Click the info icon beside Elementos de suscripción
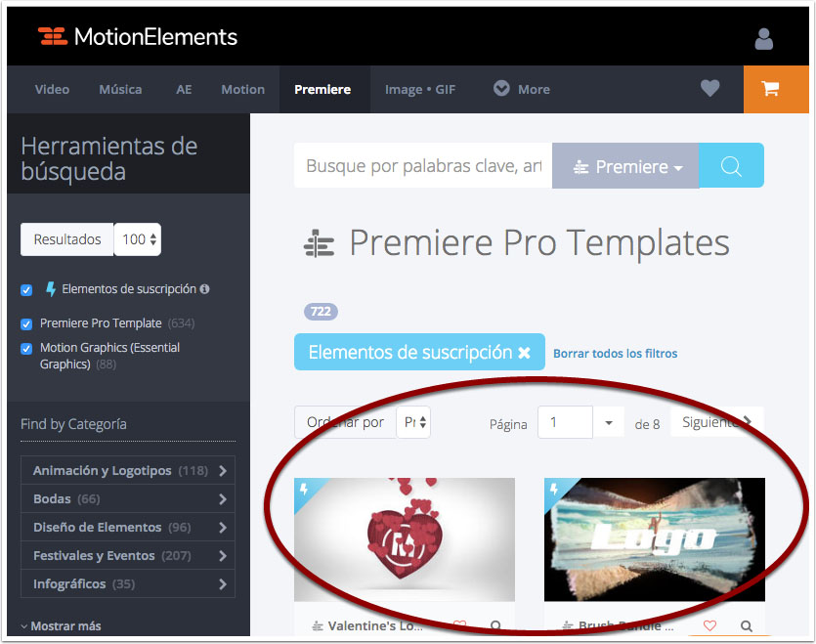 pyautogui.click(x=205, y=289)
